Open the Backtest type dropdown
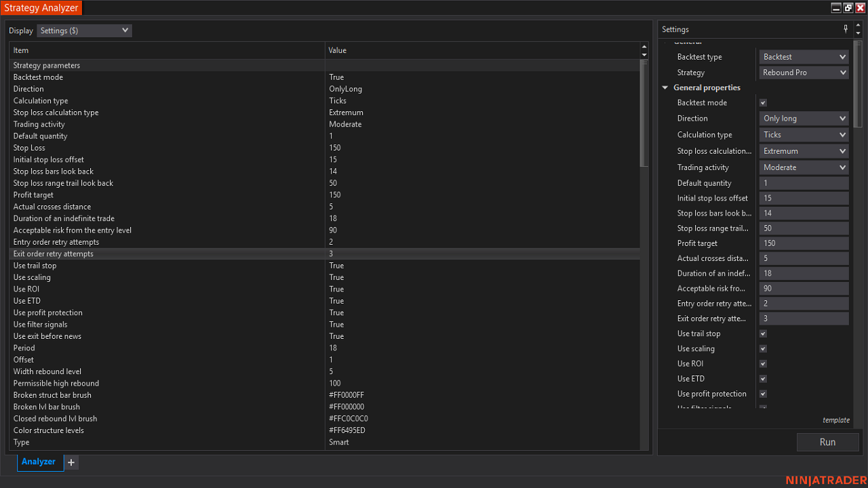868x488 pixels. click(804, 57)
